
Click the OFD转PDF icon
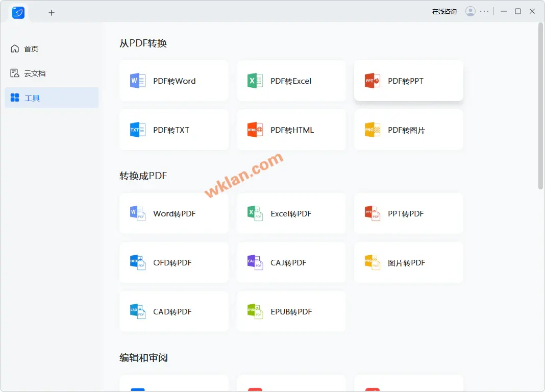point(138,263)
